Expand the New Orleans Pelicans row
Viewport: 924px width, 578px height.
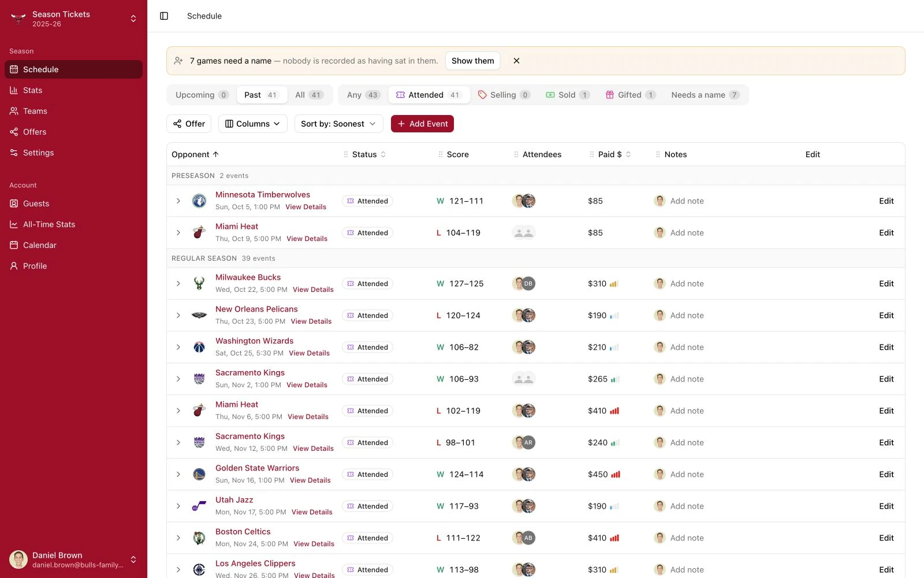tap(178, 316)
